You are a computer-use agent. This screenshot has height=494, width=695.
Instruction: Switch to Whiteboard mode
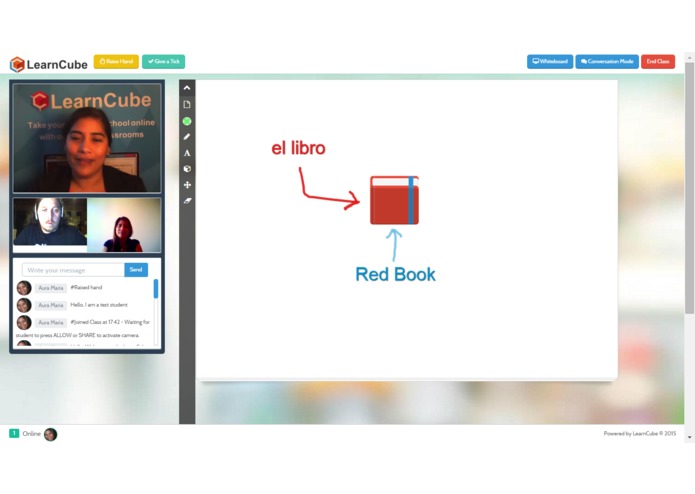(x=550, y=62)
